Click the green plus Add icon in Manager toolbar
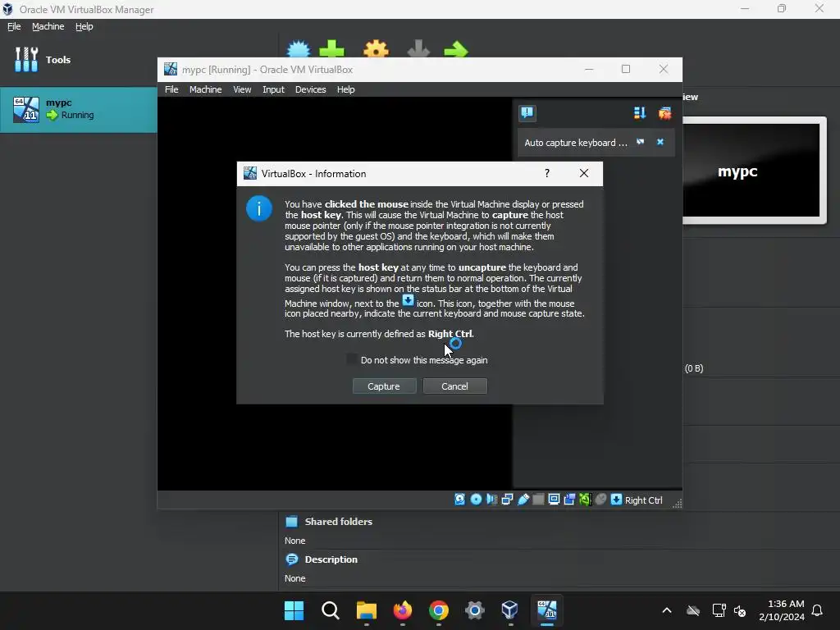840x630 pixels. [x=331, y=49]
